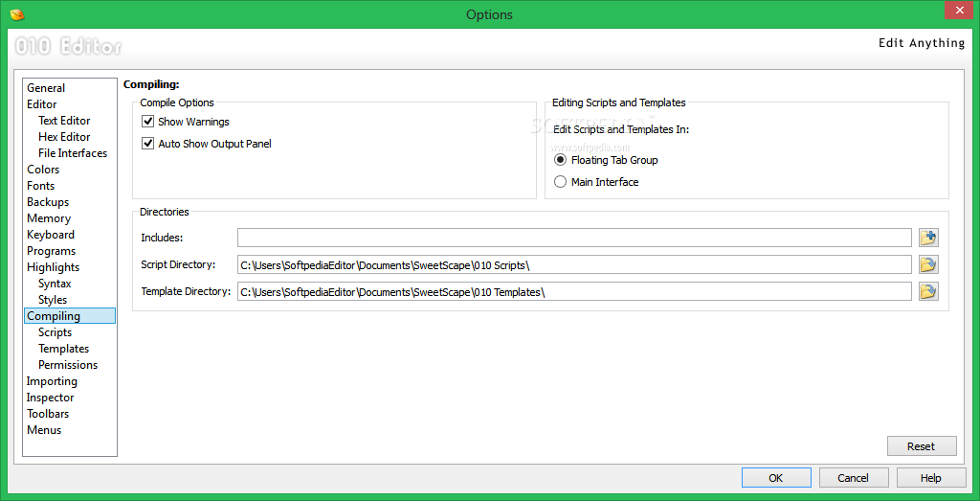
Task: Select Programs in the options list
Action: 51,251
